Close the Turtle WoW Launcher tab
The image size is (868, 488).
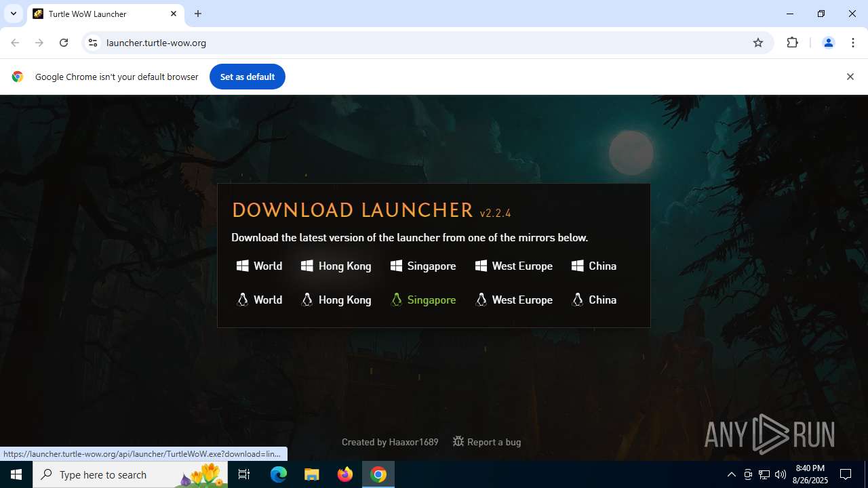tap(174, 14)
